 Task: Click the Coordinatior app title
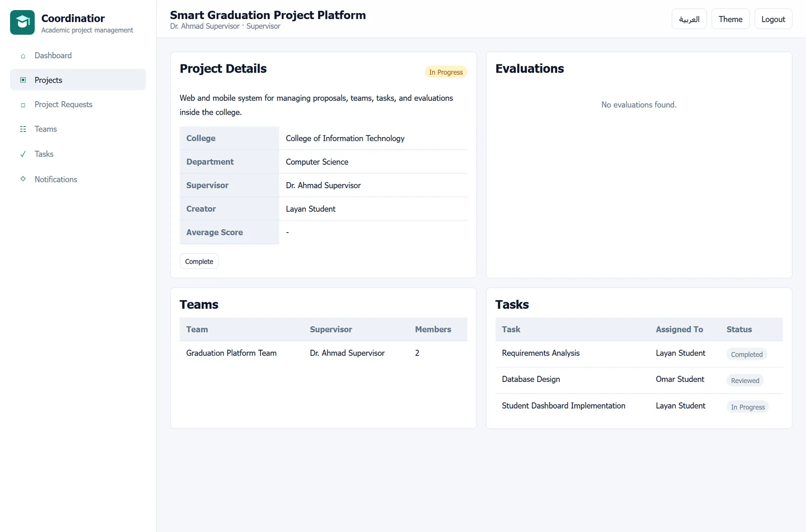(x=73, y=18)
